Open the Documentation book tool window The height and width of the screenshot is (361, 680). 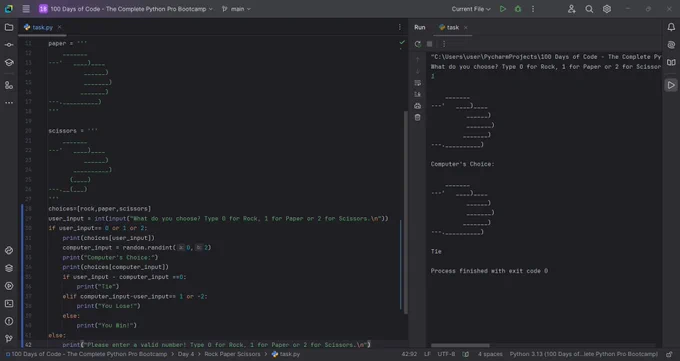click(671, 62)
